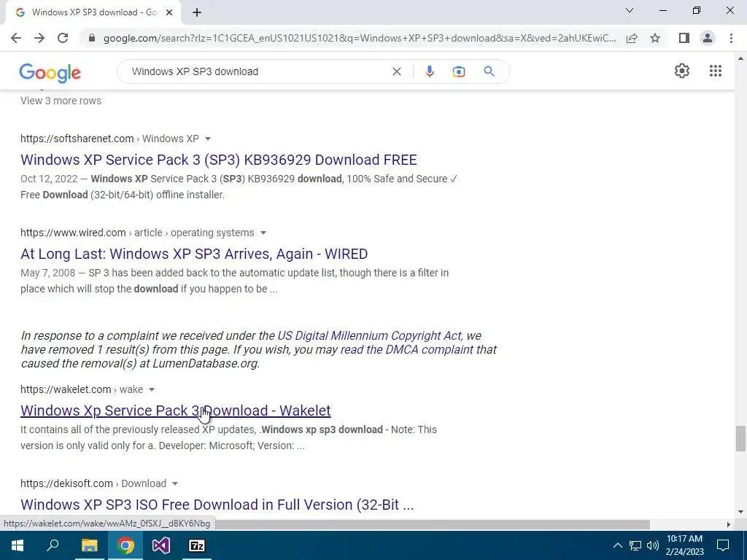Go to Google home via logo
The width and height of the screenshot is (747, 560).
click(x=50, y=73)
